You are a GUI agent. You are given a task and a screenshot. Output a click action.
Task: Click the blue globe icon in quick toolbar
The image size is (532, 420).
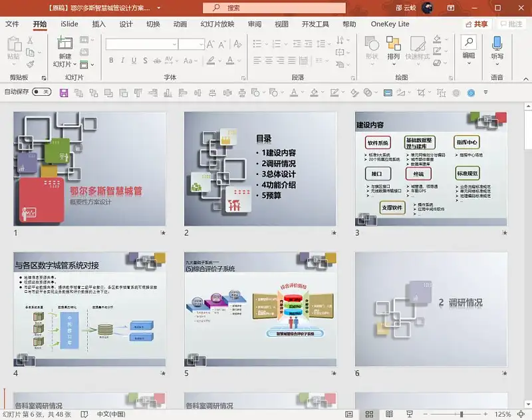tap(471, 93)
